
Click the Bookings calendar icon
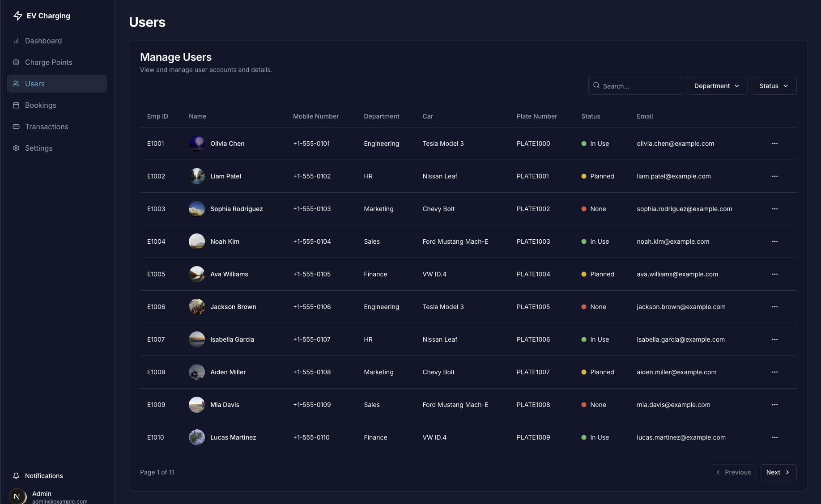pyautogui.click(x=16, y=105)
